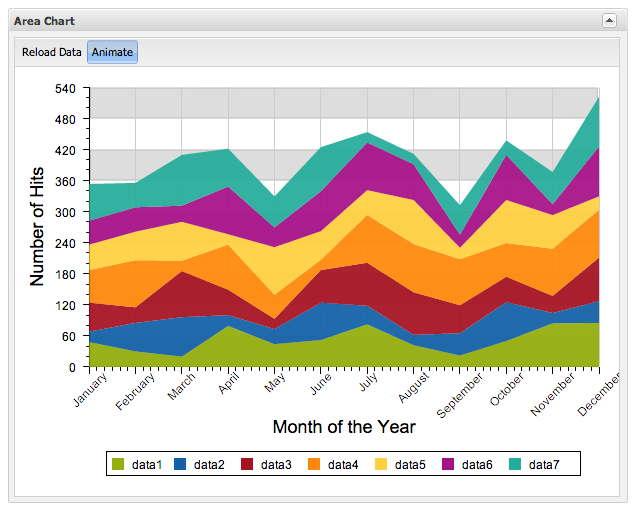Viewport: 638px width, 509px height.
Task: Click the dark red data3 legend swatch
Action: (x=248, y=464)
